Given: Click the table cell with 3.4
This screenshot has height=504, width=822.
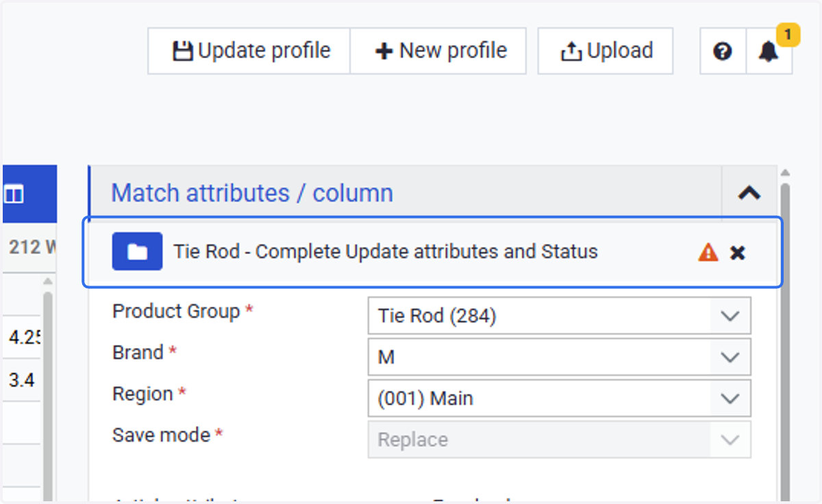Looking at the screenshot, I should point(21,379).
